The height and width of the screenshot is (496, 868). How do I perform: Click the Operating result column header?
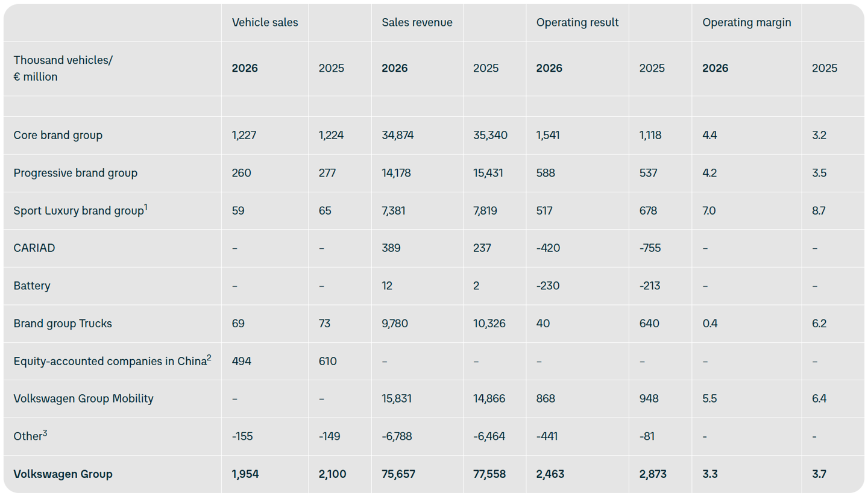(x=577, y=22)
